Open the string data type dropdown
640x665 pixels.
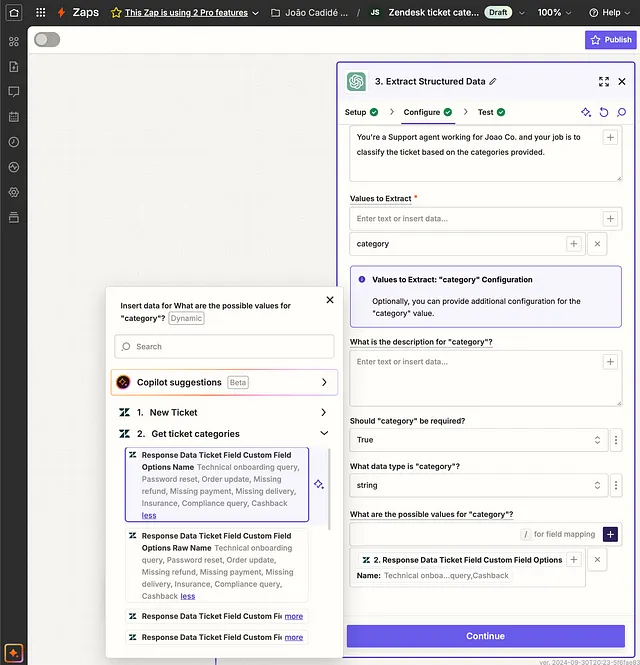479,485
